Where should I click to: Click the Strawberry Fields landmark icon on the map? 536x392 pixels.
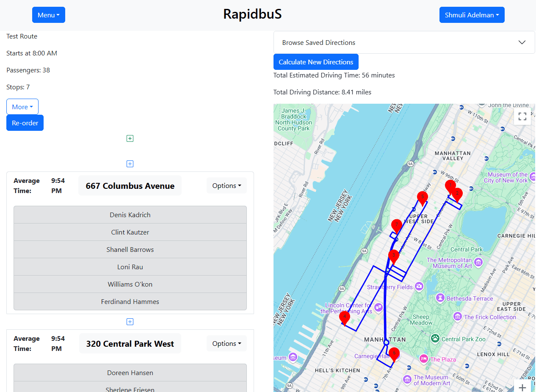(418, 287)
